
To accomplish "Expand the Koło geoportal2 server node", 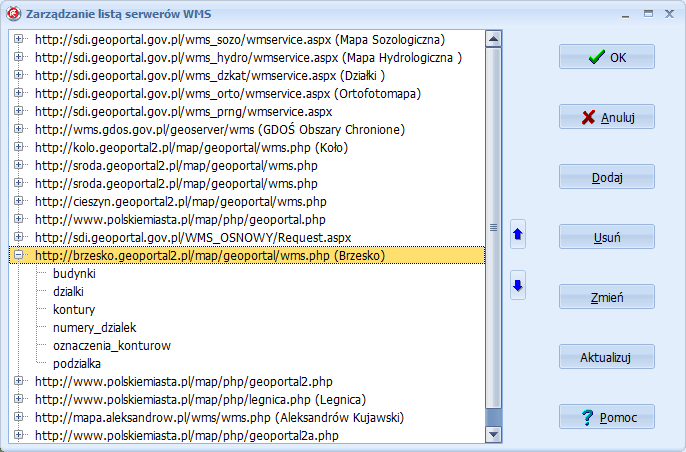I will coord(18,147).
